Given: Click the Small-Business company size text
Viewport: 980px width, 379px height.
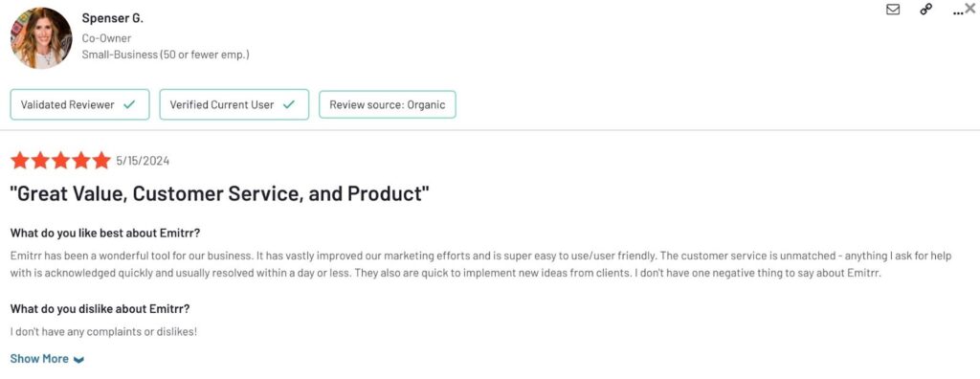Looking at the screenshot, I should (x=166, y=55).
